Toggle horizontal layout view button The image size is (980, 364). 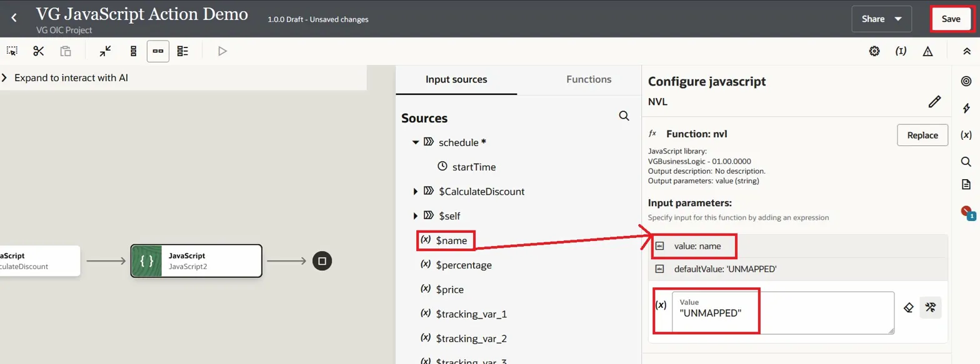point(158,51)
